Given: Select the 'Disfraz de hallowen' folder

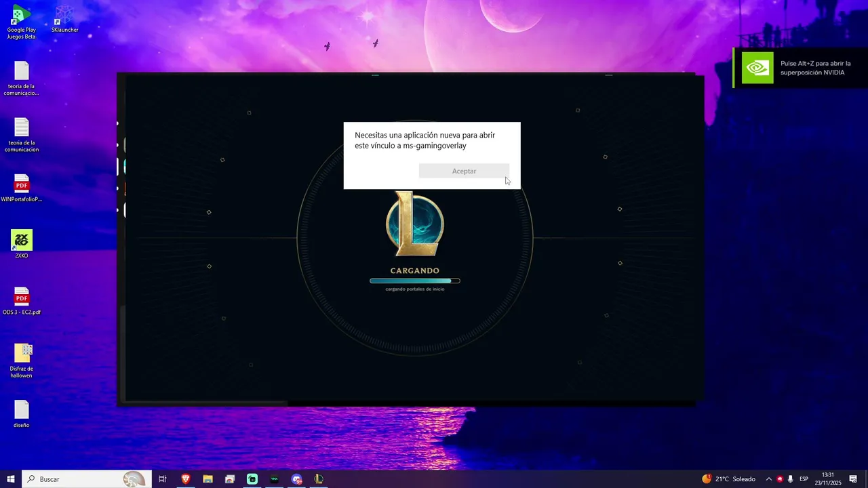Looking at the screenshot, I should pos(22,361).
